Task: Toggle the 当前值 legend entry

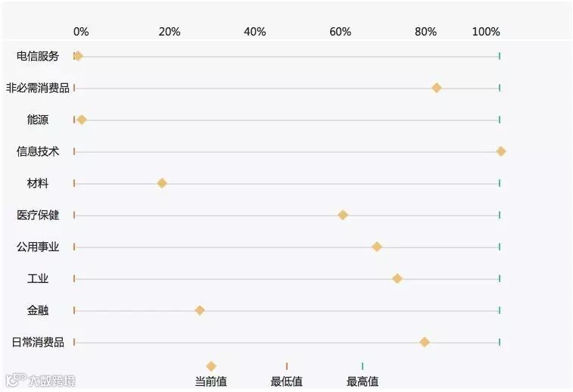Action: [211, 381]
